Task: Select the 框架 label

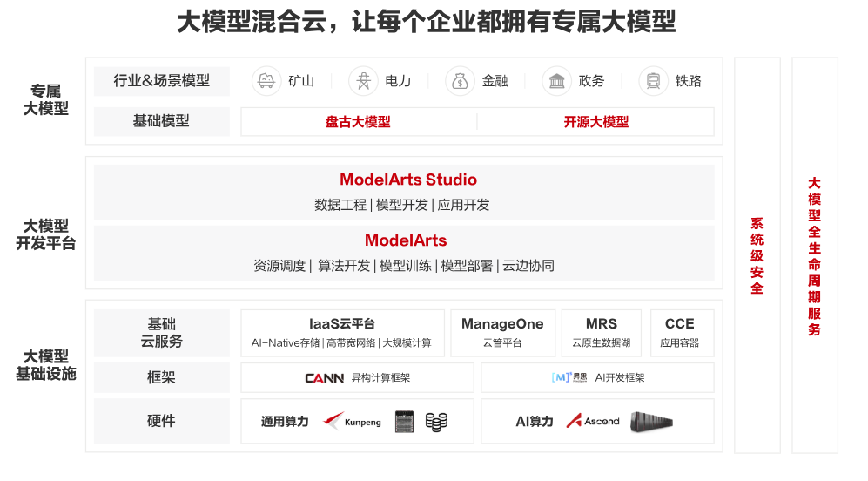Action: [x=162, y=378]
